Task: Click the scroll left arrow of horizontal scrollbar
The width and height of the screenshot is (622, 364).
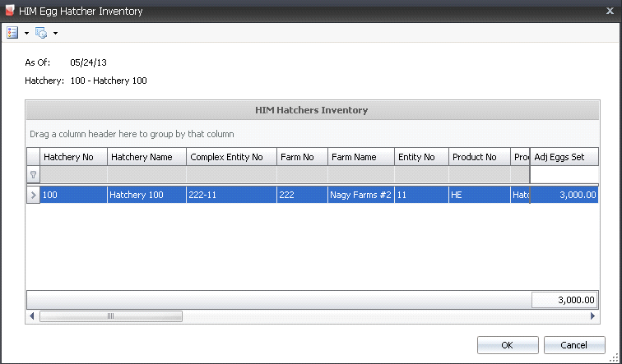Action: coord(31,316)
